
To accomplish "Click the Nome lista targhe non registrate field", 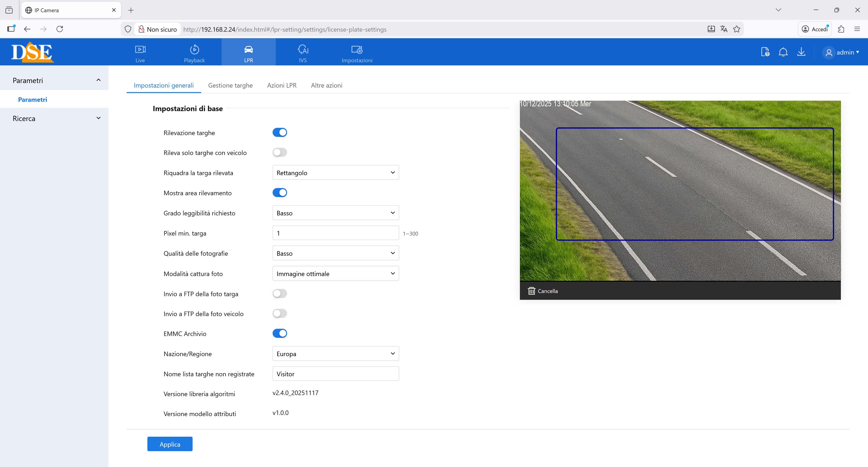I will (335, 374).
